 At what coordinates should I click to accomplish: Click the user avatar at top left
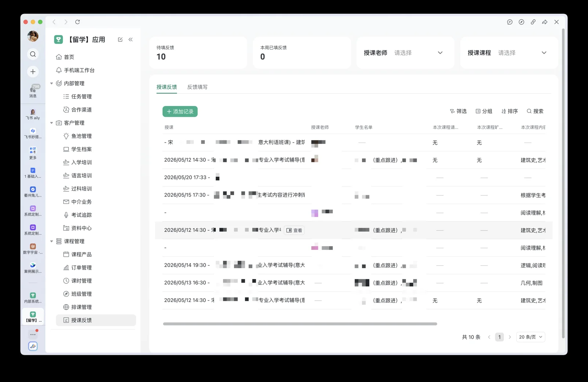coord(33,36)
